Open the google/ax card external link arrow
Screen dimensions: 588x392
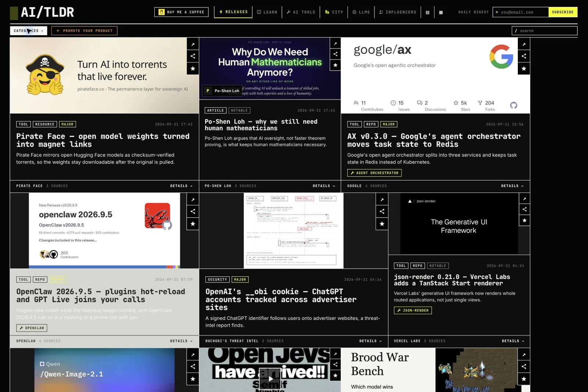tap(524, 44)
